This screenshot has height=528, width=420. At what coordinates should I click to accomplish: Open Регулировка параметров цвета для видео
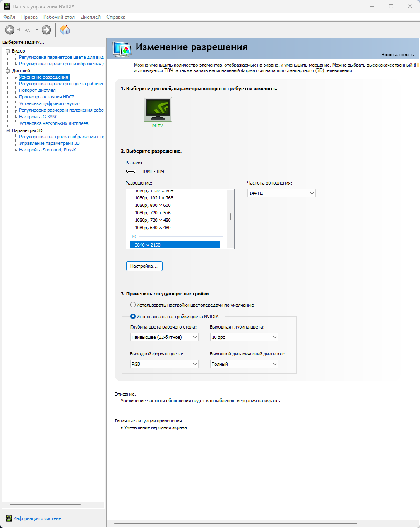[62, 57]
